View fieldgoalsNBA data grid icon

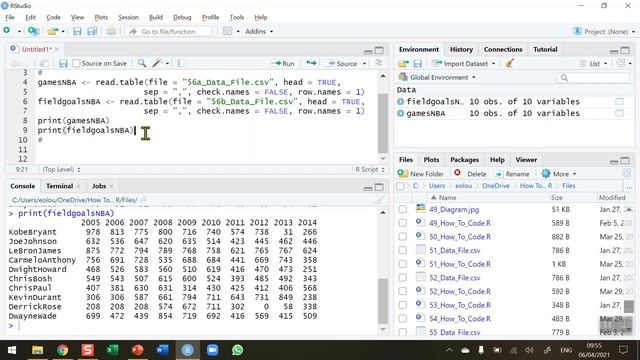click(x=619, y=102)
